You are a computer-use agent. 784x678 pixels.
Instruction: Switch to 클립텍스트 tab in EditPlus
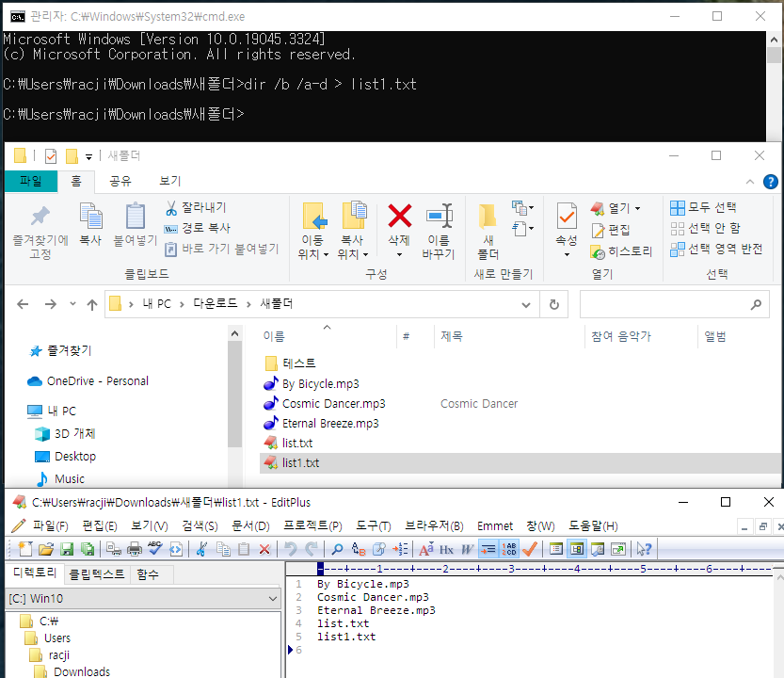point(97,573)
